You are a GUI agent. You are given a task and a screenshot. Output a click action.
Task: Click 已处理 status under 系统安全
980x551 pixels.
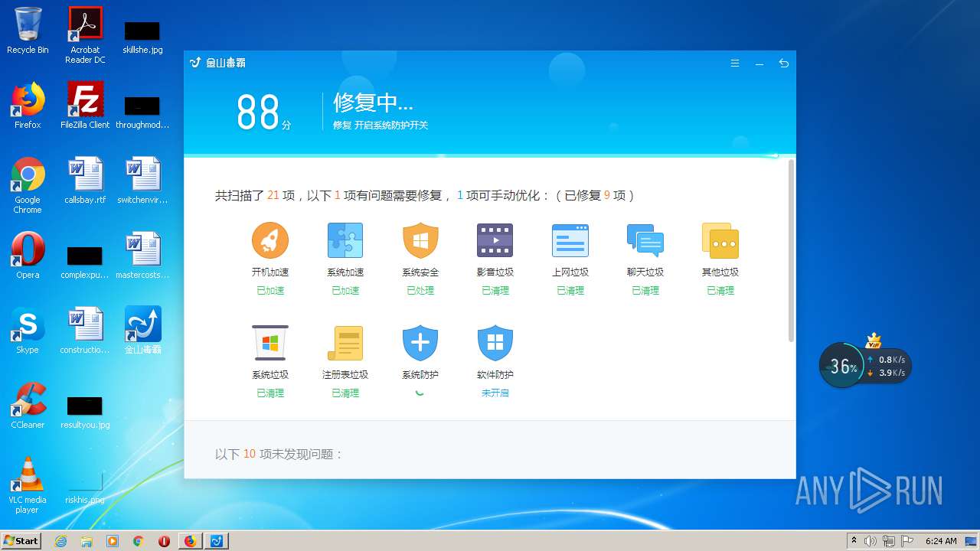(x=420, y=290)
